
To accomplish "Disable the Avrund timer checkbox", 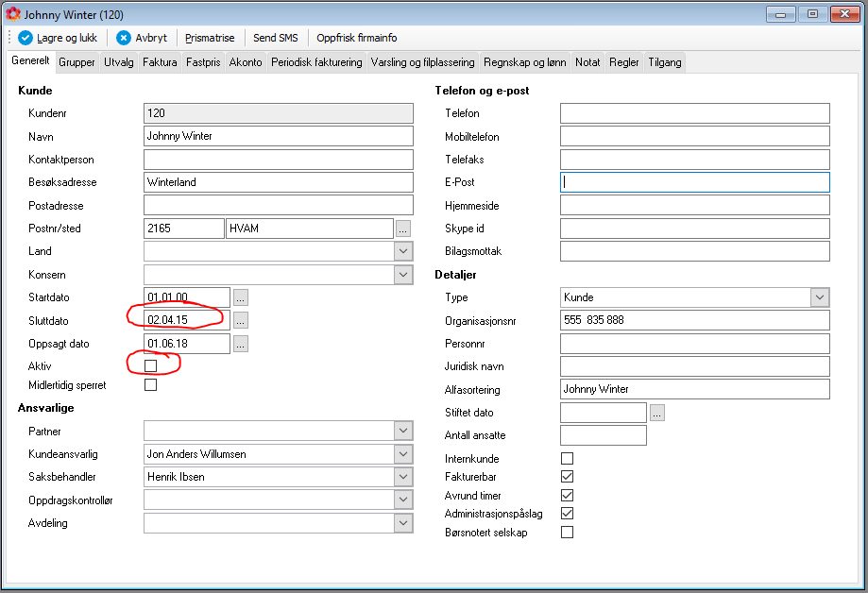I will pyautogui.click(x=567, y=495).
